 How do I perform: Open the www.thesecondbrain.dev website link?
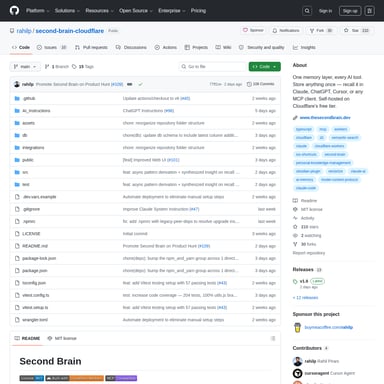click(x=325, y=118)
